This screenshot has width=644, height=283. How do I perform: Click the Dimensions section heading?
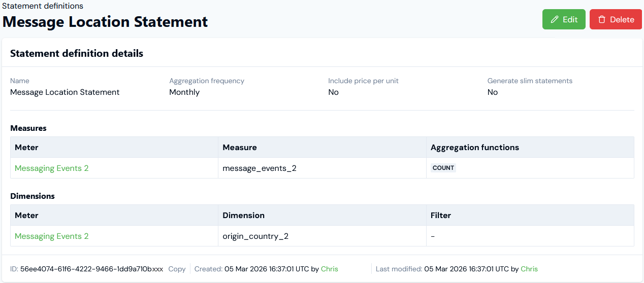33,196
